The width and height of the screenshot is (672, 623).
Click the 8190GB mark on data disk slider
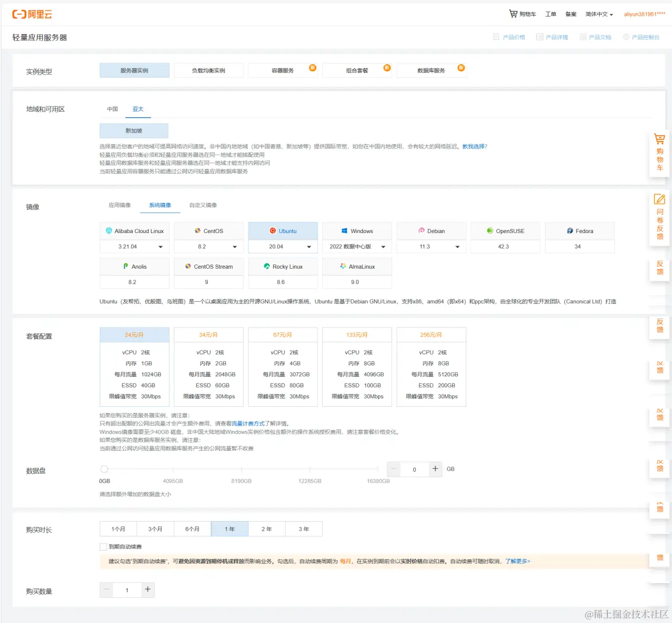[x=241, y=469]
